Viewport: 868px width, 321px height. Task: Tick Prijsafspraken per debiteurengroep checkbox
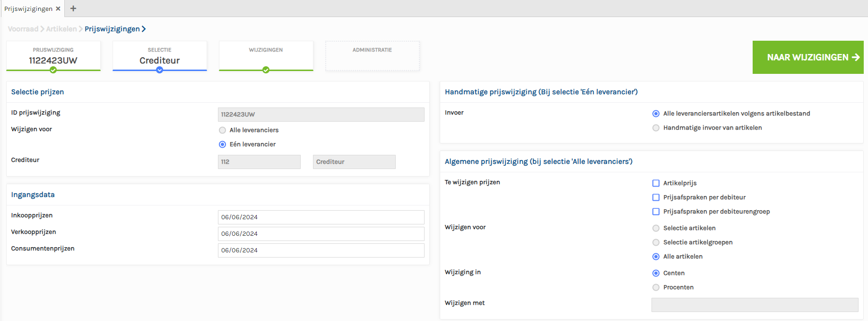point(656,212)
